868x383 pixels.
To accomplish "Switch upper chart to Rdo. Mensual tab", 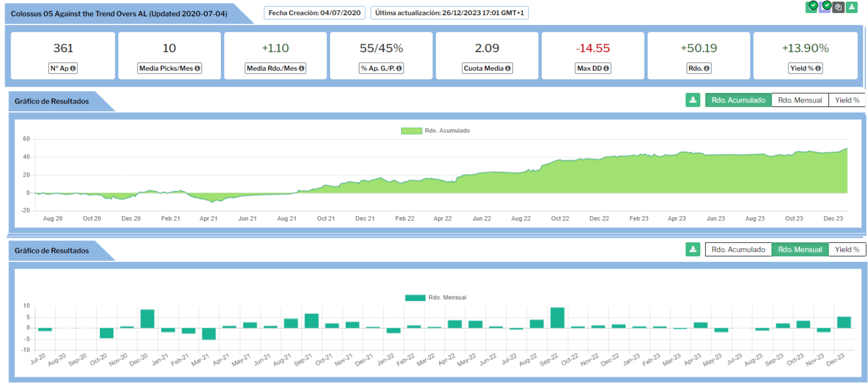I will pos(800,100).
